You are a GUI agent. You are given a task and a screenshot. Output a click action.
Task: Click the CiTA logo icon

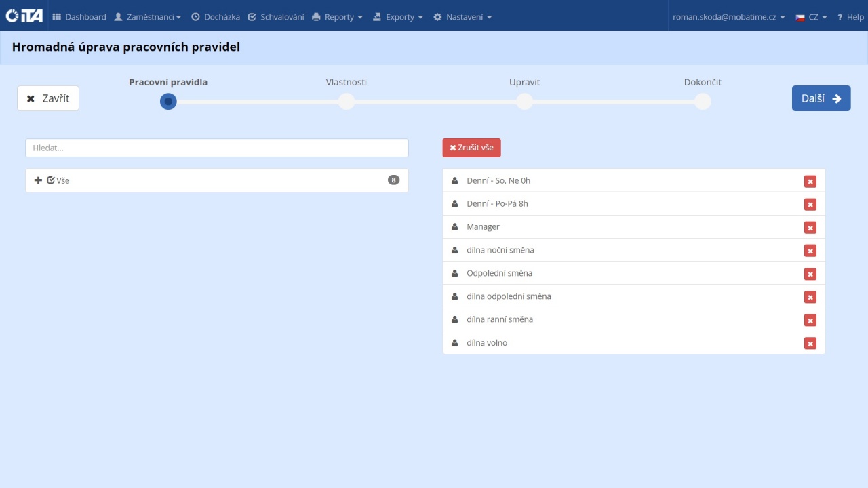pos(24,16)
